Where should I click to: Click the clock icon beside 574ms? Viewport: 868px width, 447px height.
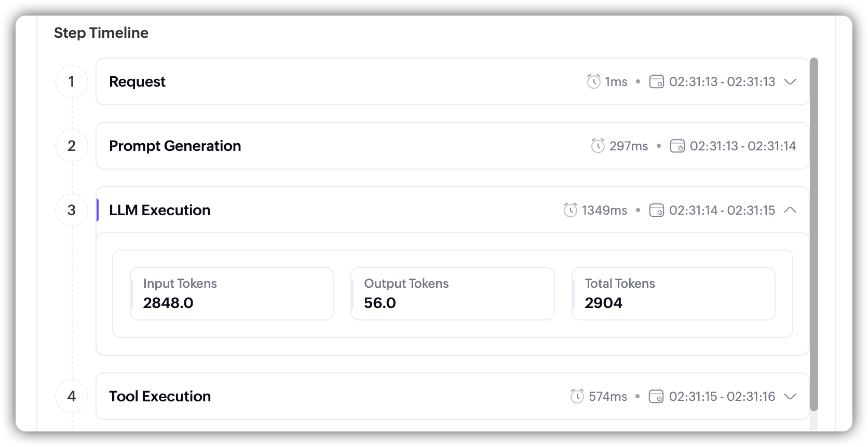577,396
